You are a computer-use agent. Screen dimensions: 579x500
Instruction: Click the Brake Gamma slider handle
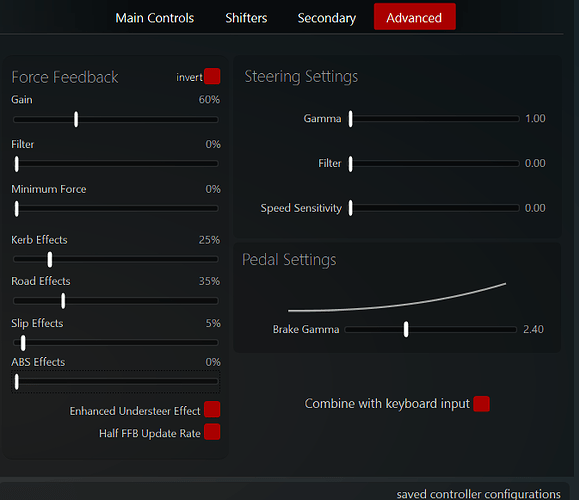(406, 329)
